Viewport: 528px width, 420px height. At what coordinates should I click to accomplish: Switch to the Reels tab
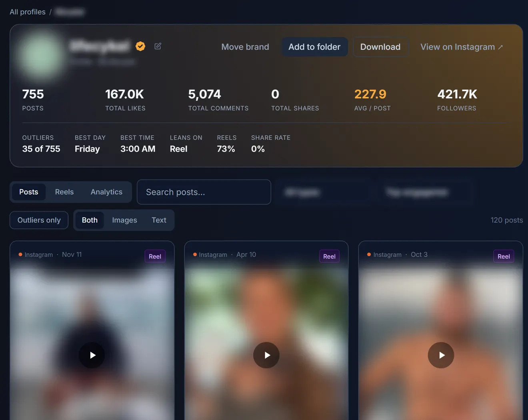64,192
